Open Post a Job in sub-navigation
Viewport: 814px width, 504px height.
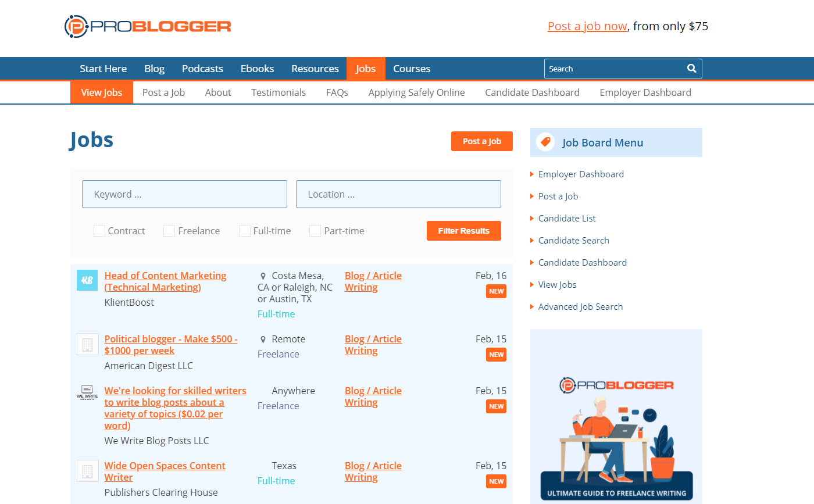pos(163,92)
